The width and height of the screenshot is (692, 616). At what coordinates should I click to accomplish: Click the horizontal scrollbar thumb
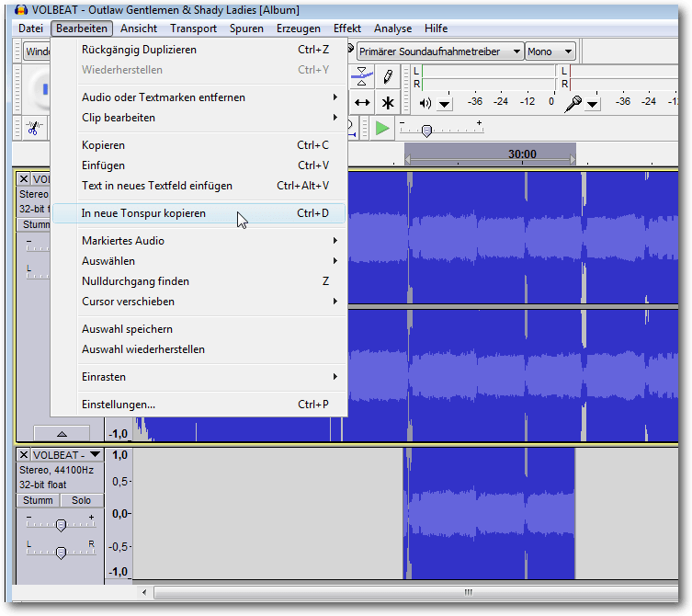coord(415,592)
